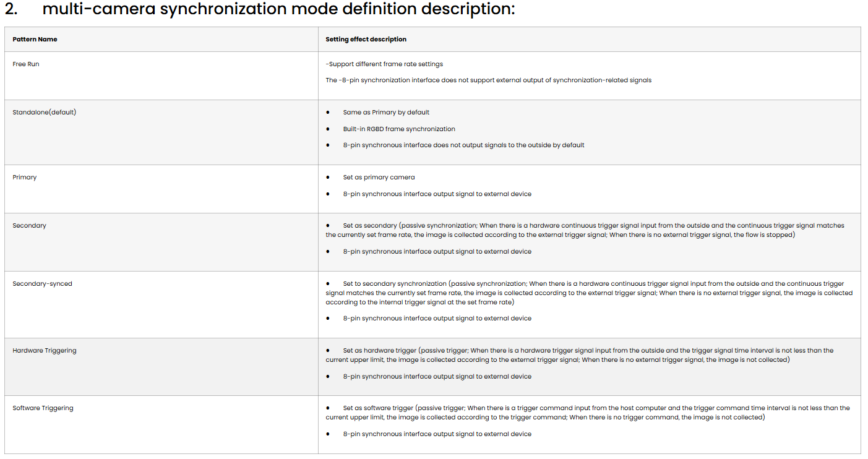Click the Set as software trigger description
The image size is (868, 459).
click(588, 413)
